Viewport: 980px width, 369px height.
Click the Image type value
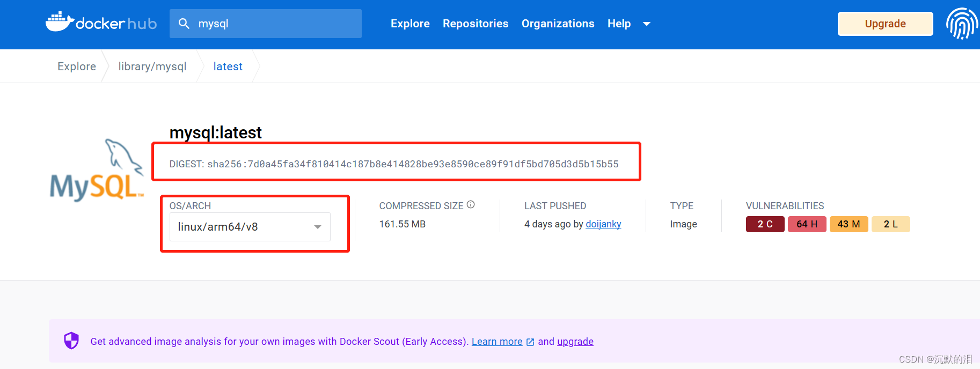[684, 224]
